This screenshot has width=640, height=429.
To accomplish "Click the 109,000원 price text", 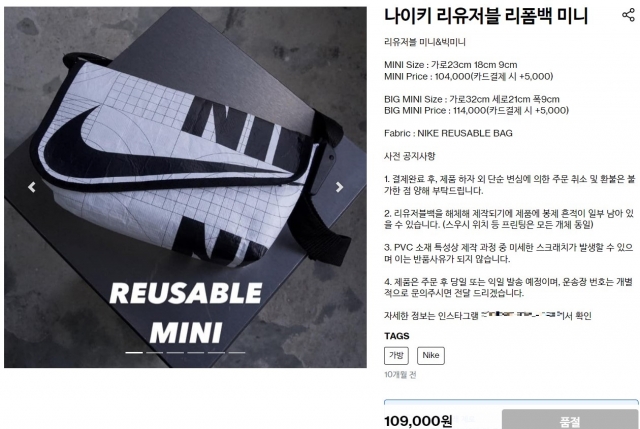I will (x=418, y=421).
